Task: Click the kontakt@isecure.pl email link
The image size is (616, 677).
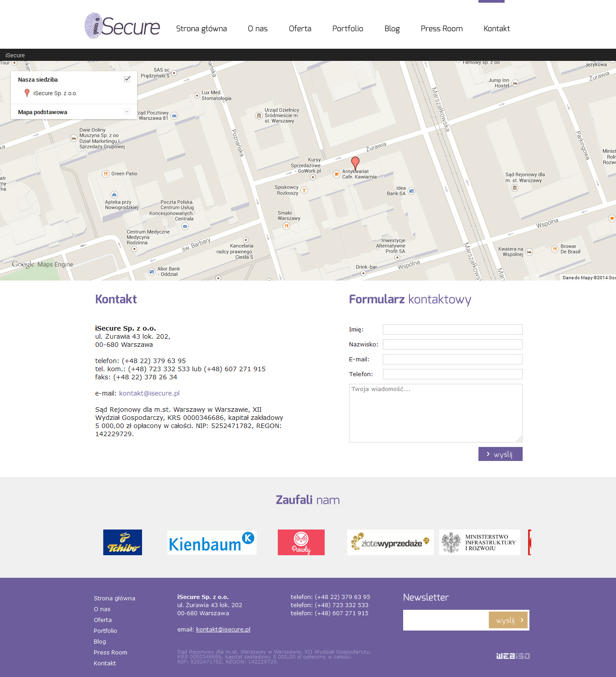Action: [x=149, y=393]
